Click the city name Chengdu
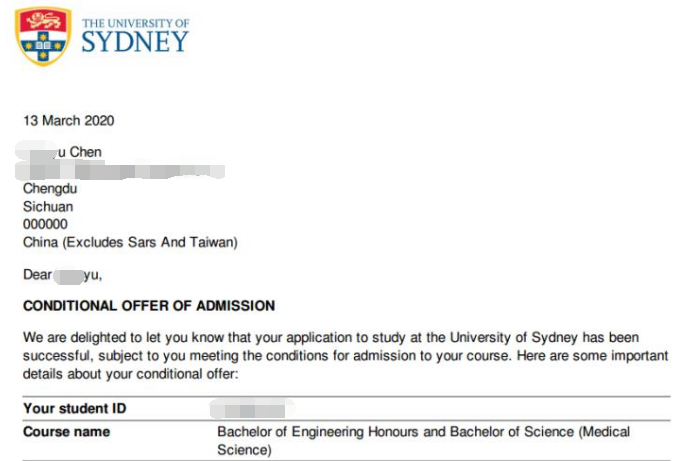The width and height of the screenshot is (683, 461). coord(50,188)
